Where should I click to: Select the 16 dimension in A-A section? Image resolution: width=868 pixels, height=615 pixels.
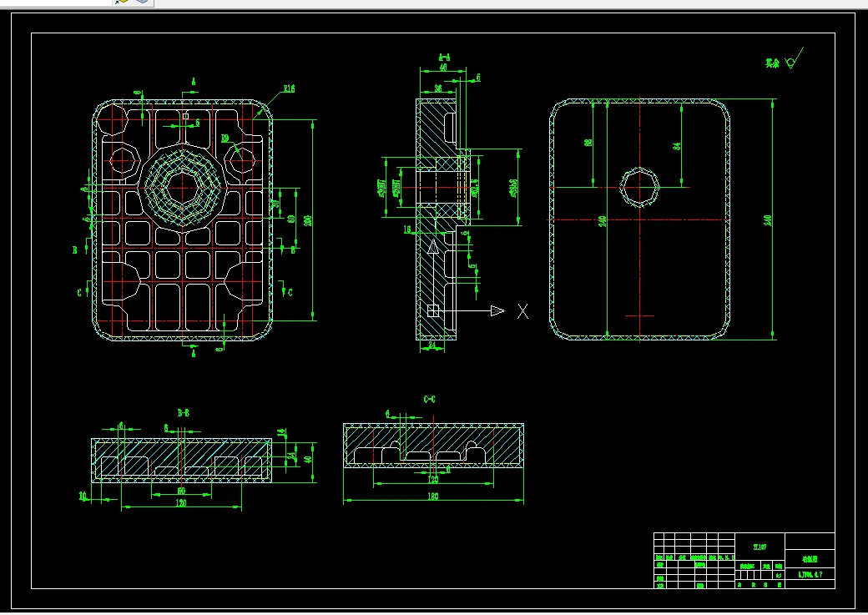click(407, 229)
